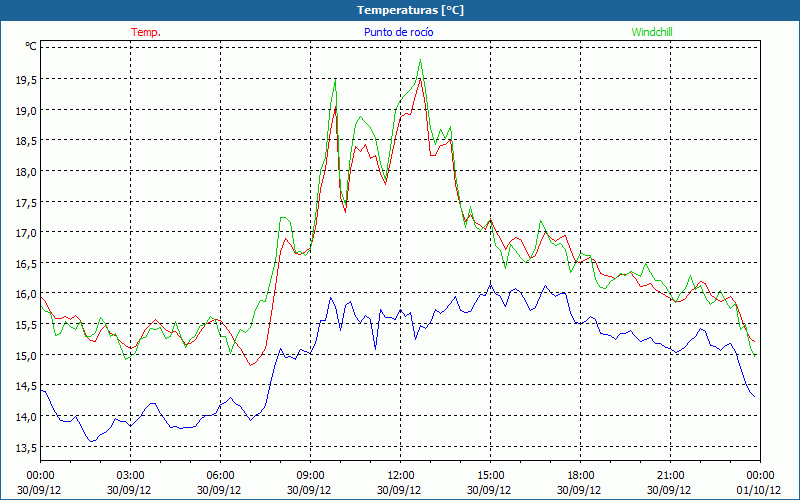The width and height of the screenshot is (800, 500).
Task: Click the "21:00" time label
Action: tap(670, 476)
